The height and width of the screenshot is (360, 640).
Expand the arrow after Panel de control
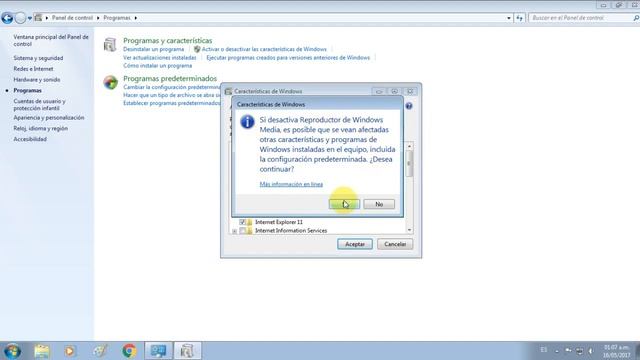point(98,18)
